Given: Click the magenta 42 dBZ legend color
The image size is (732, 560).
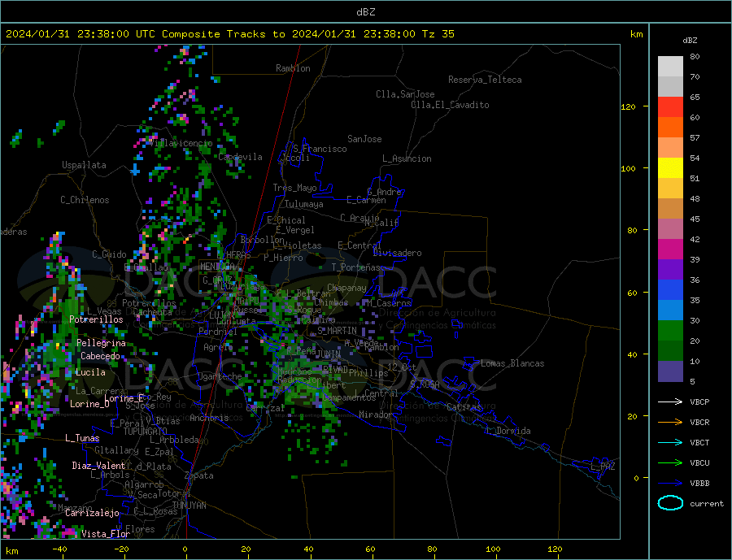Looking at the screenshot, I should [x=670, y=250].
